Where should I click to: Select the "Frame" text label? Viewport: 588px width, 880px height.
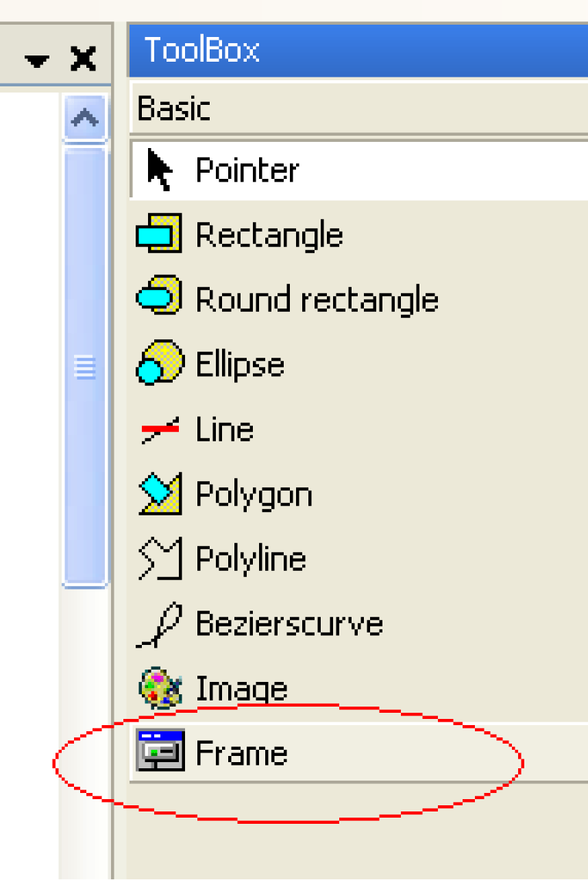241,753
